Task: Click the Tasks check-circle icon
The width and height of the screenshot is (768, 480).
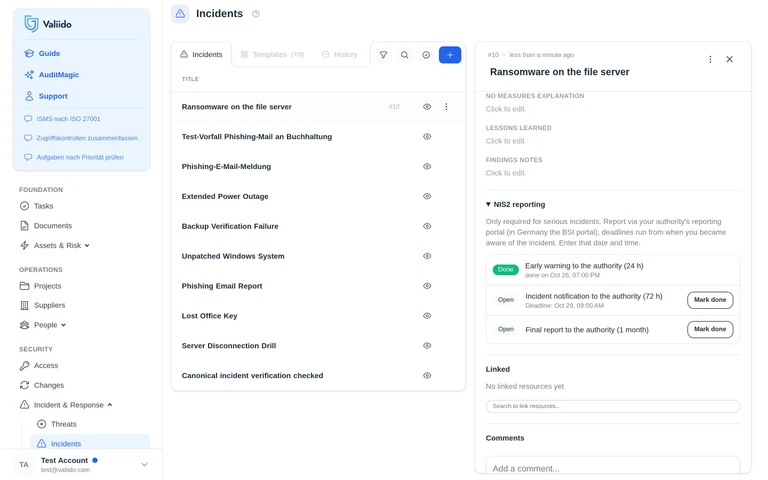Action: 24,206
